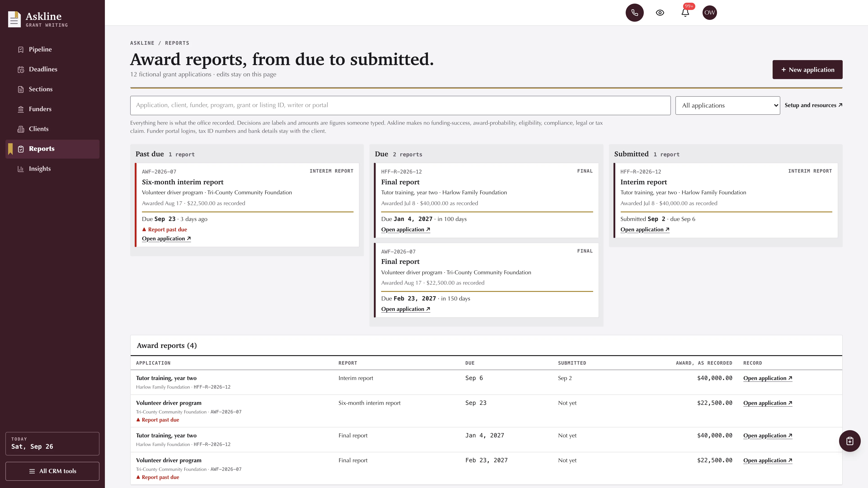The width and height of the screenshot is (868, 488).
Task: Focus the application search field
Action: 400,106
